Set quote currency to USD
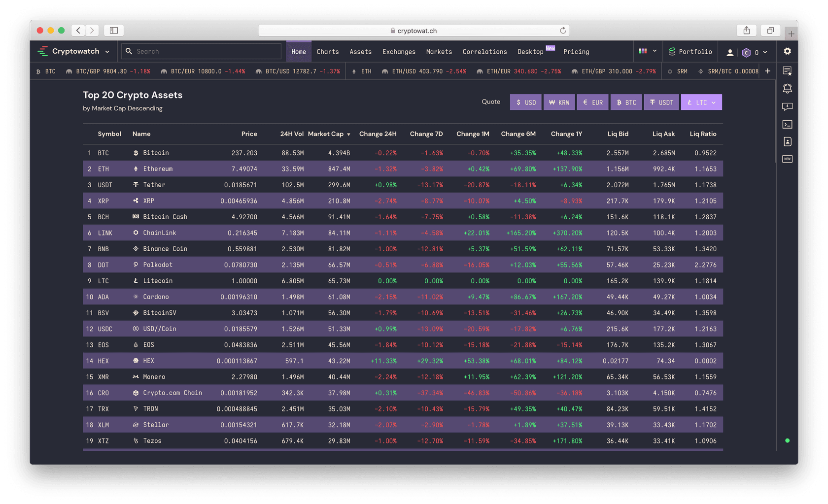This screenshot has width=828, height=504. pos(525,102)
